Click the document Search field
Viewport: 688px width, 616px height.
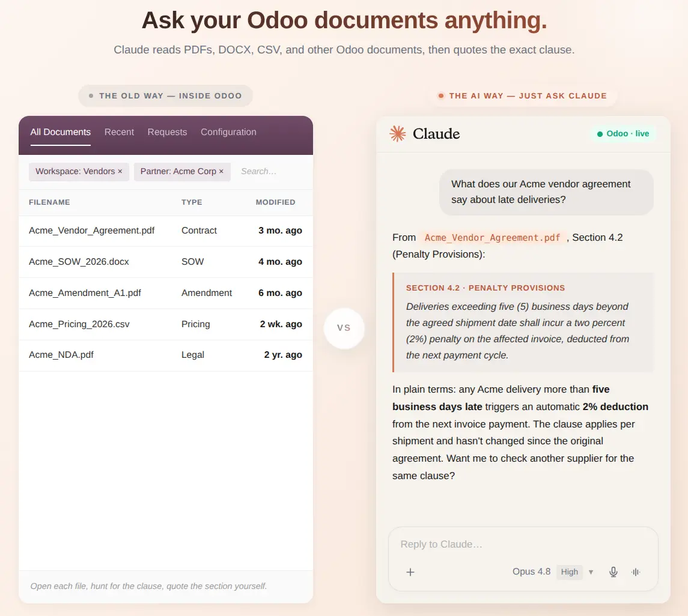[x=272, y=172]
